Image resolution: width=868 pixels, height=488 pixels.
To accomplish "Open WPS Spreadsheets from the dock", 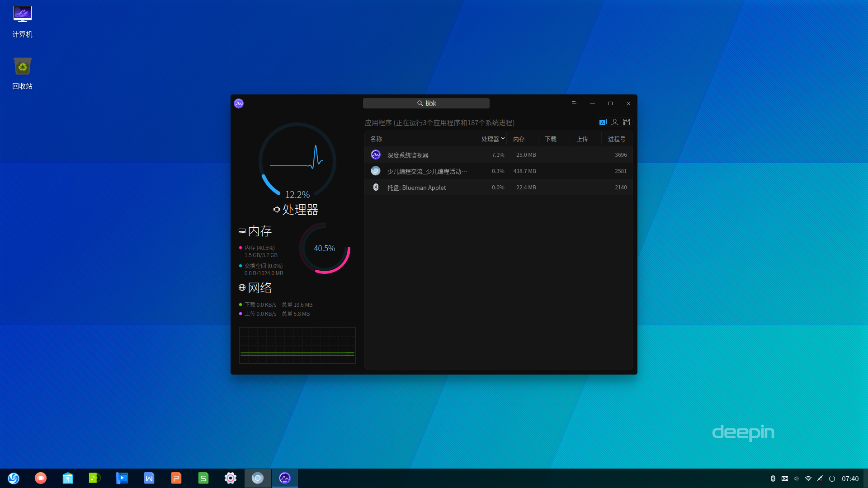I will pyautogui.click(x=203, y=478).
